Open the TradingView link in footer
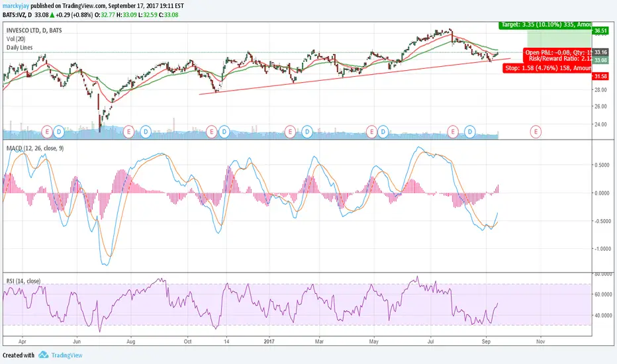617x364 pixels. [67, 355]
